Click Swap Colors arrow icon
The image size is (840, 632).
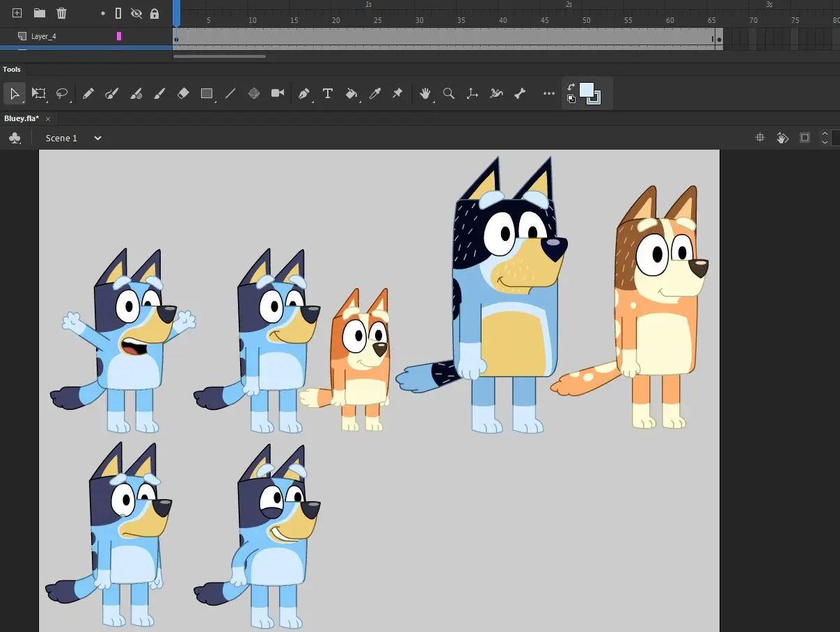tap(571, 87)
